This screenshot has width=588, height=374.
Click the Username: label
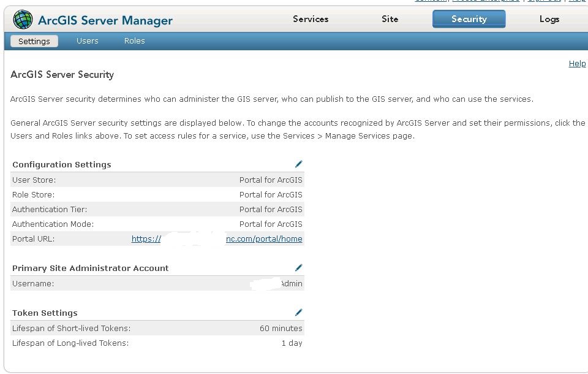33,283
